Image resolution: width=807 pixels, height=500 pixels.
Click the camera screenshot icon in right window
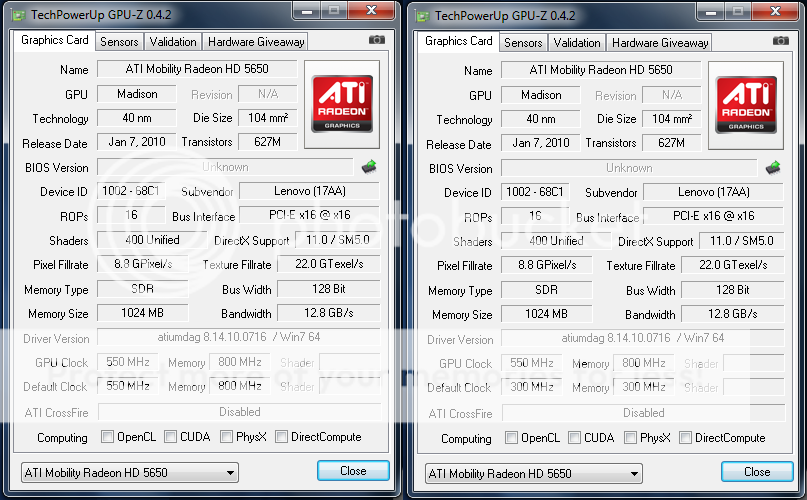[x=780, y=41]
